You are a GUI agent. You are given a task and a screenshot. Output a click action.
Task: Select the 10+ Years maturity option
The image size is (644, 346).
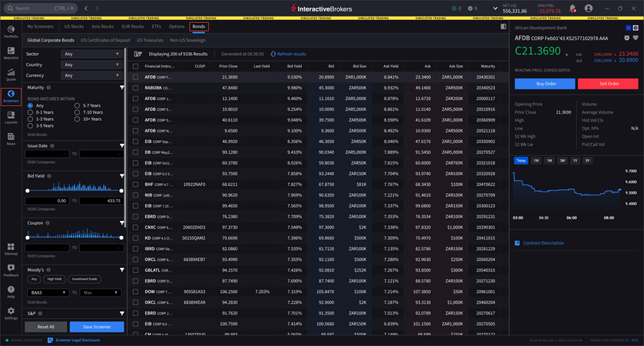pyautogui.click(x=78, y=119)
